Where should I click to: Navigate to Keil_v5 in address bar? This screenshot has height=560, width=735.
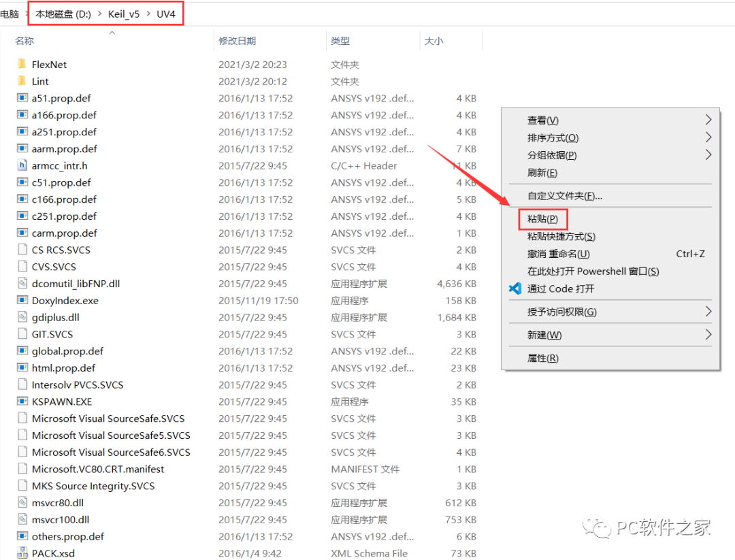point(124,14)
